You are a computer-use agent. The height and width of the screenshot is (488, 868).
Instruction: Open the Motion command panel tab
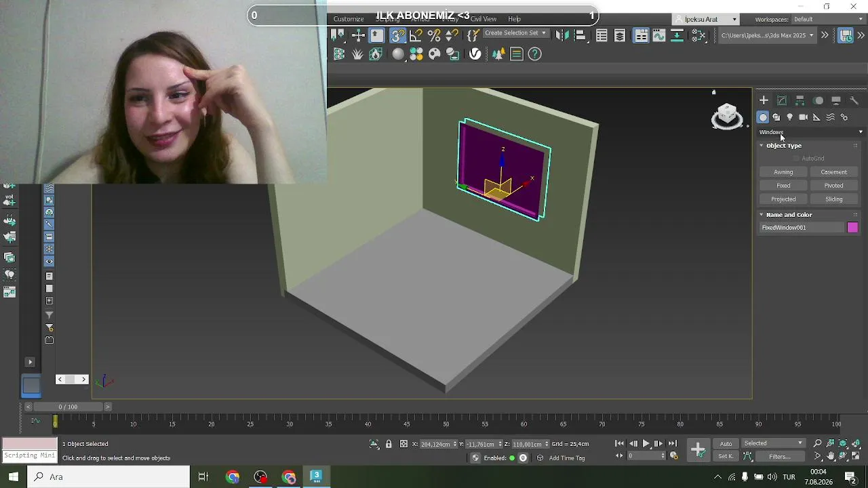pos(818,100)
